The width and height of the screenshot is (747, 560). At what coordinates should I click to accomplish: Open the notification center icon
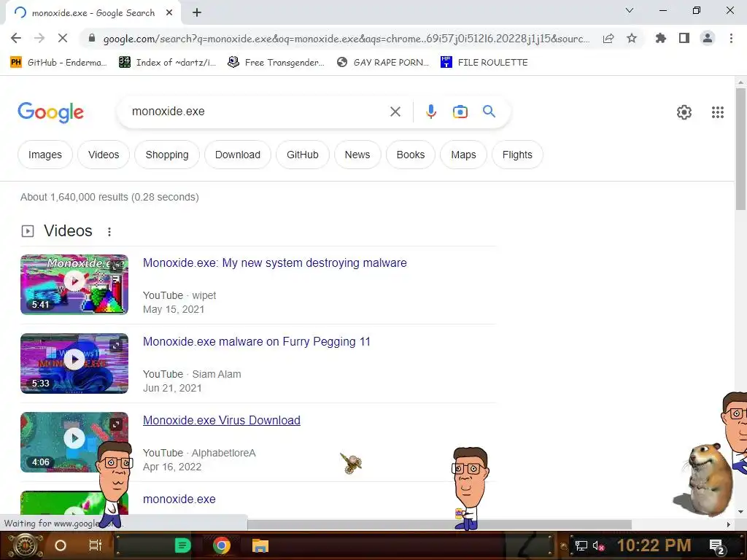(716, 546)
